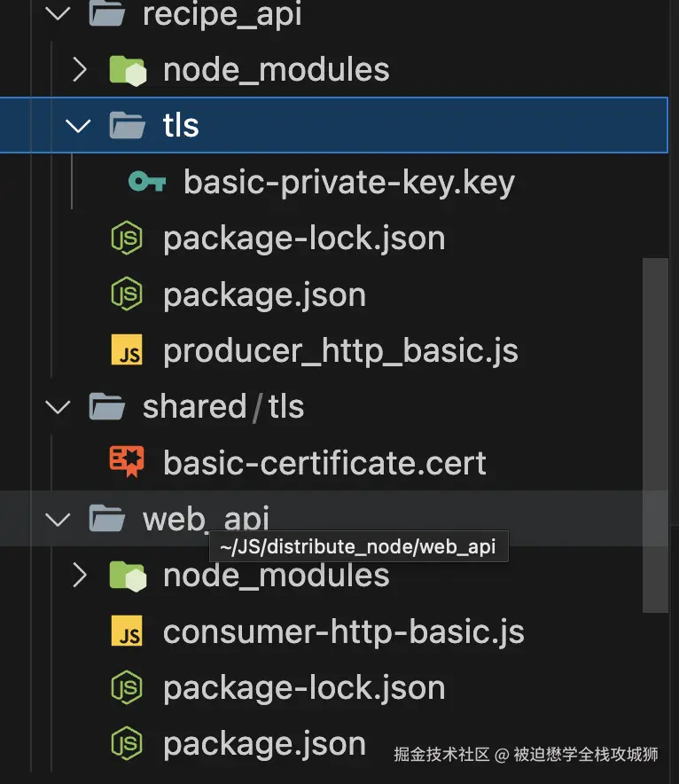679x784 pixels.
Task: Open the basic-certificate.cert file
Action: (x=324, y=462)
